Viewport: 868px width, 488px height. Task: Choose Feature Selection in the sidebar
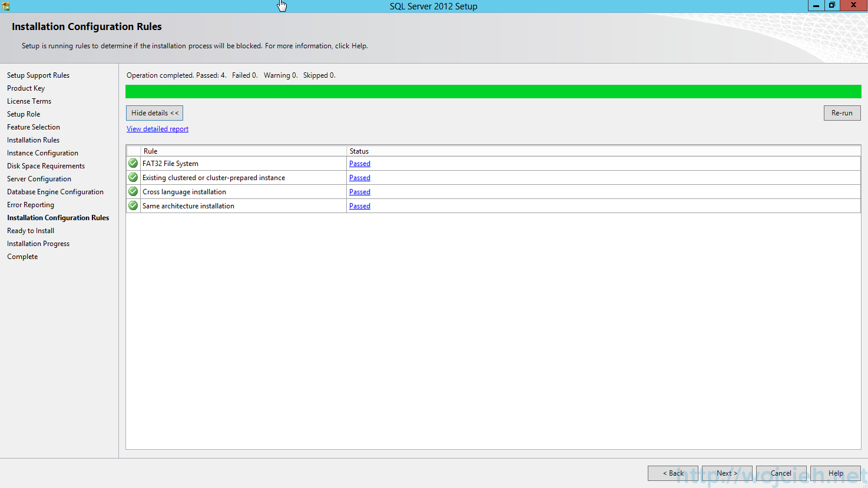click(x=34, y=127)
